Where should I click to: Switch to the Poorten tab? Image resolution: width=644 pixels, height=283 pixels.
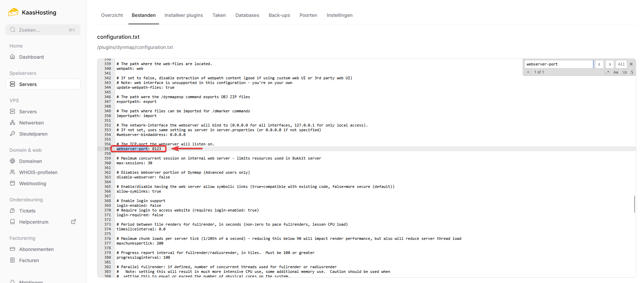coord(308,15)
